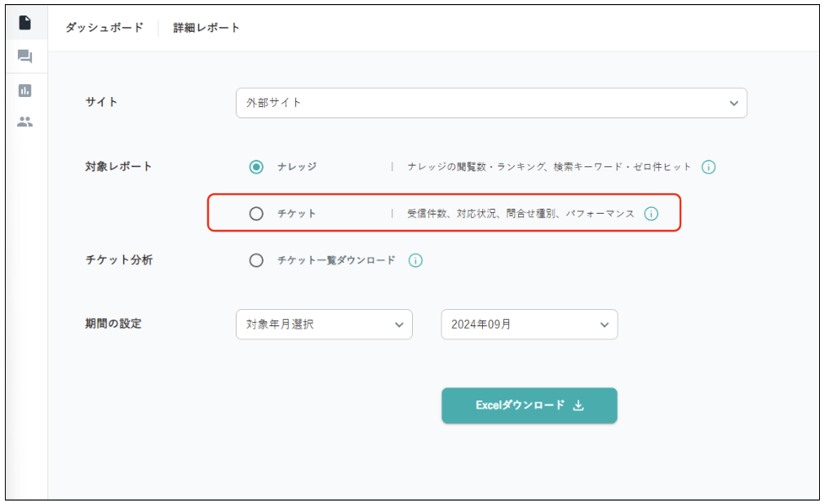Open the document icon in the sidebar
Image resolution: width=824 pixels, height=504 pixels.
[24, 23]
